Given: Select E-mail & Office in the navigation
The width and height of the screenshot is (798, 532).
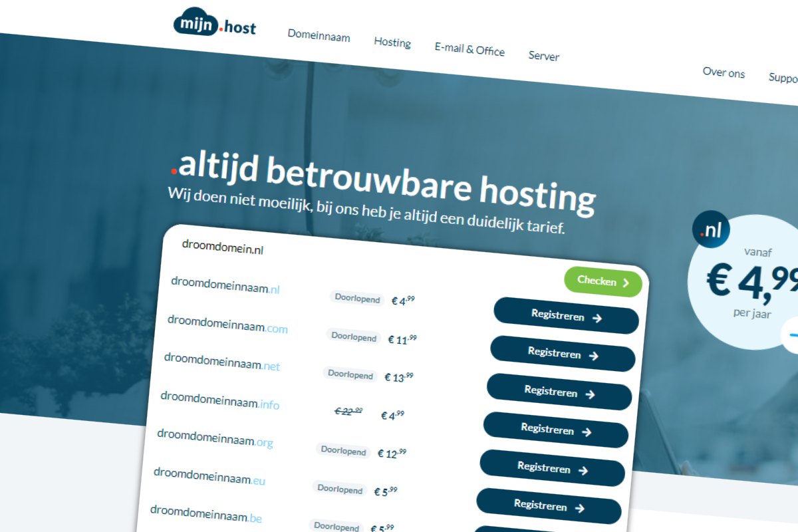Looking at the screenshot, I should tap(469, 50).
